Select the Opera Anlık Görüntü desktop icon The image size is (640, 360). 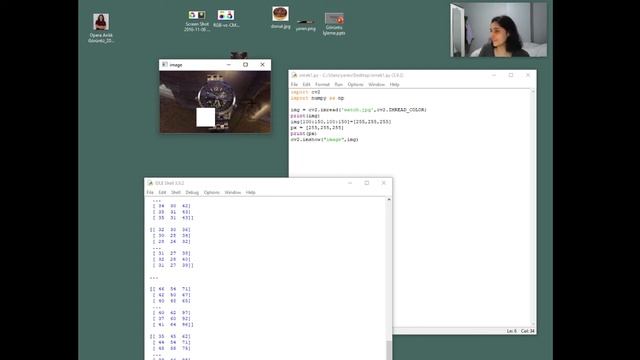(101, 28)
